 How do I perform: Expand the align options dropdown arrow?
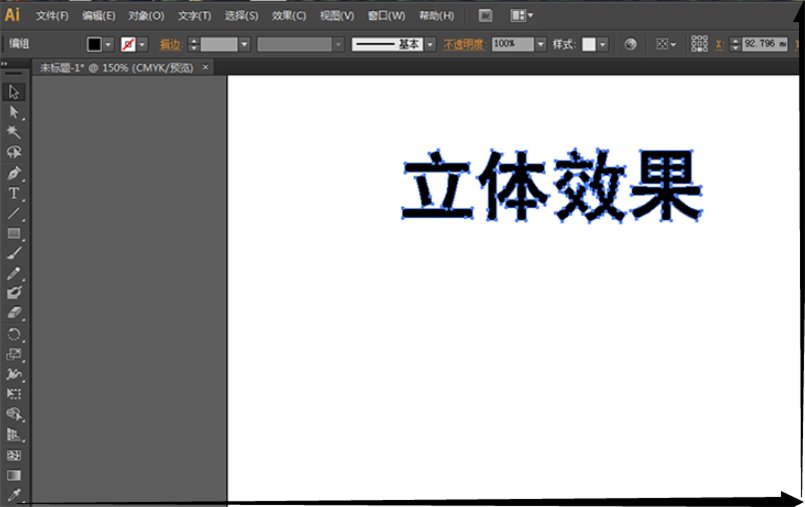673,45
